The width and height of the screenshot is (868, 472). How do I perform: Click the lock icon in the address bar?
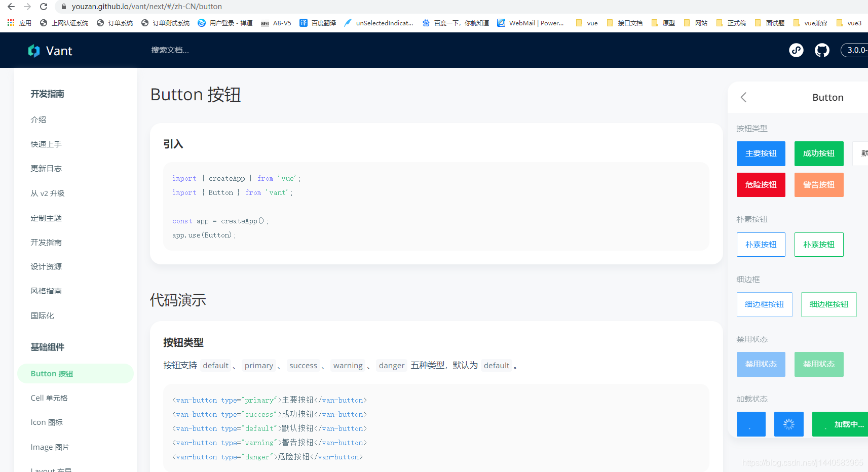coord(64,7)
